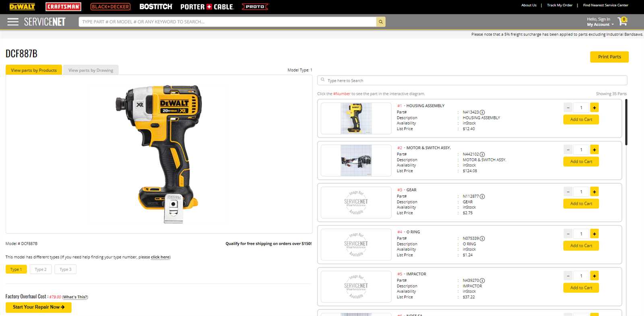The width and height of the screenshot is (644, 316).
Task: Click #2 number link for Motor & Switch
Action: click(399, 148)
